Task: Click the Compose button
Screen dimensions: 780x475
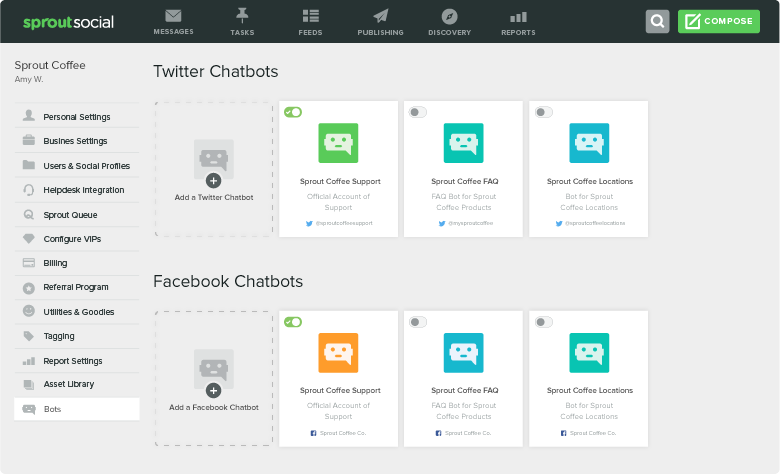Action: click(x=718, y=21)
